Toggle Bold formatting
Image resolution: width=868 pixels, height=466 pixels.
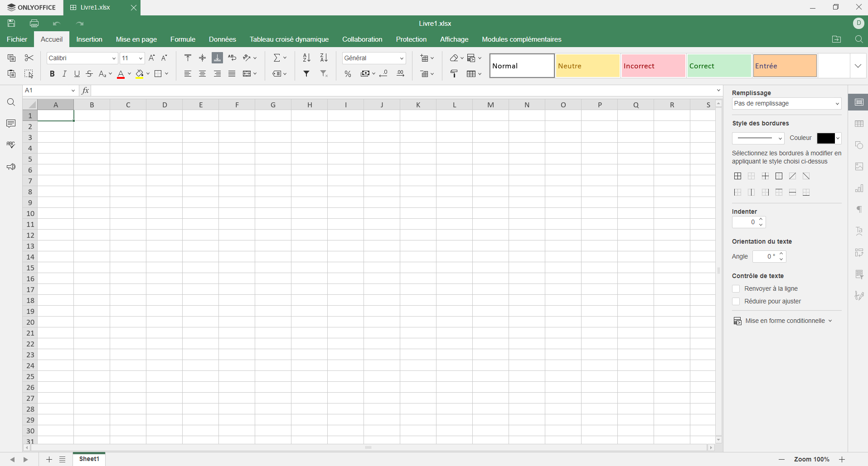pos(52,74)
